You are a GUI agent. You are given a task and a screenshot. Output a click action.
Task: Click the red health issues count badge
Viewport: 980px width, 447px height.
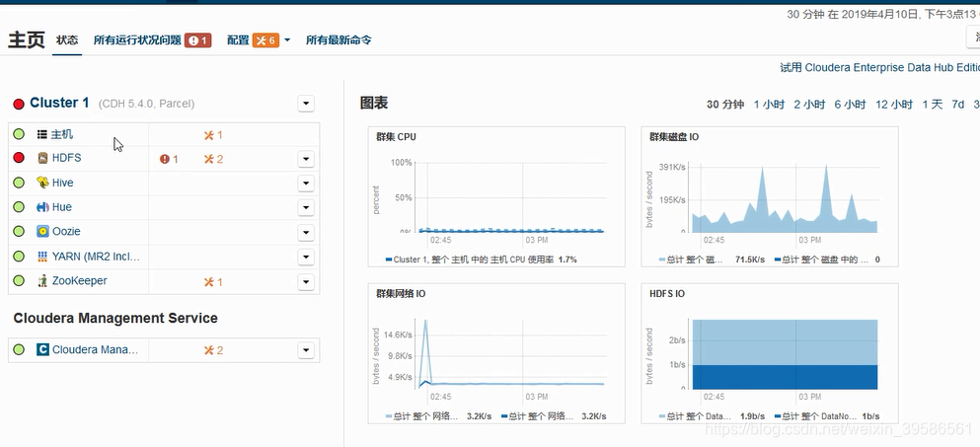[x=198, y=40]
